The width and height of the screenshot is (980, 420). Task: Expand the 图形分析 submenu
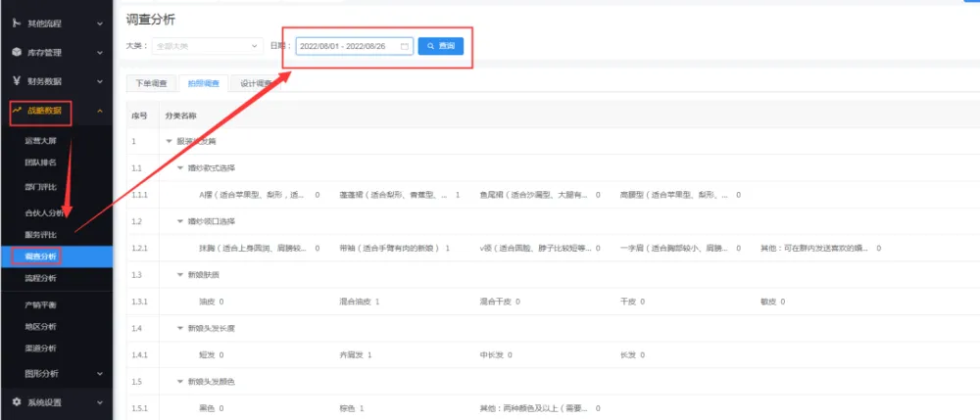pos(100,373)
